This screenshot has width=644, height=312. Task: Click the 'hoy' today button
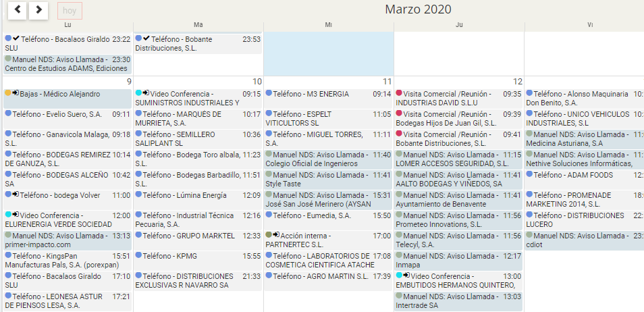[70, 11]
